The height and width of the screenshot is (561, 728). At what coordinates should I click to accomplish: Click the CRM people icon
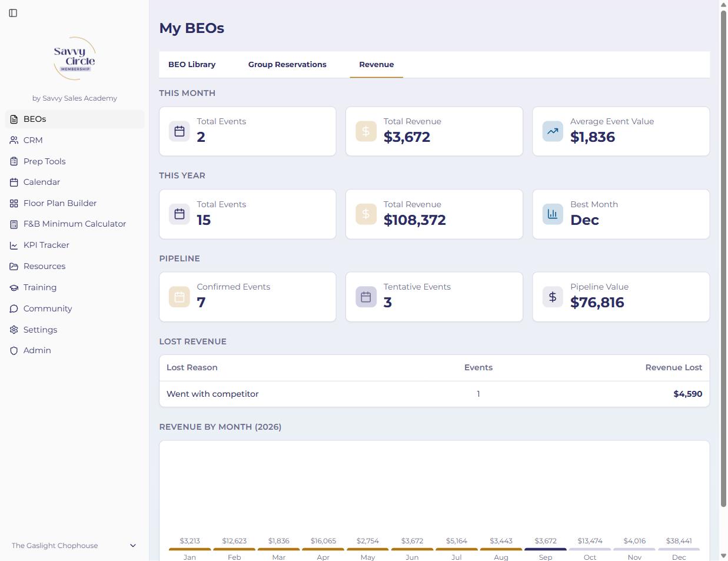[x=14, y=140]
